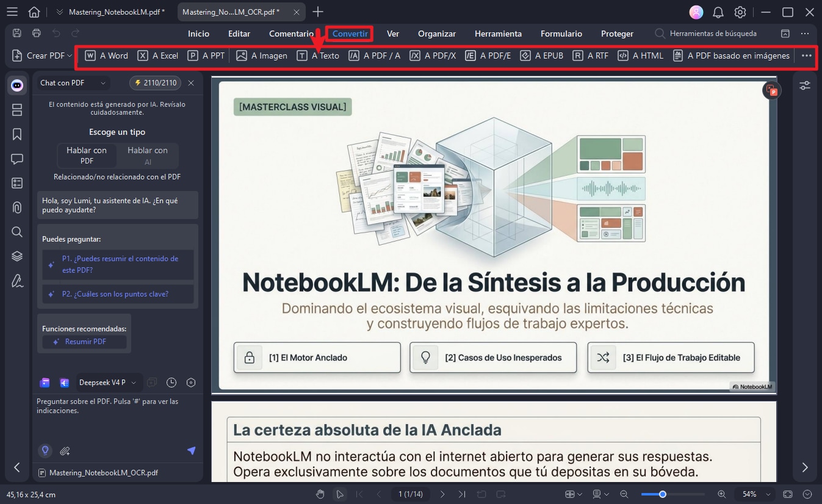This screenshot has height=504, width=822.
Task: Open AI chat settings hexagon icon
Action: point(191,383)
